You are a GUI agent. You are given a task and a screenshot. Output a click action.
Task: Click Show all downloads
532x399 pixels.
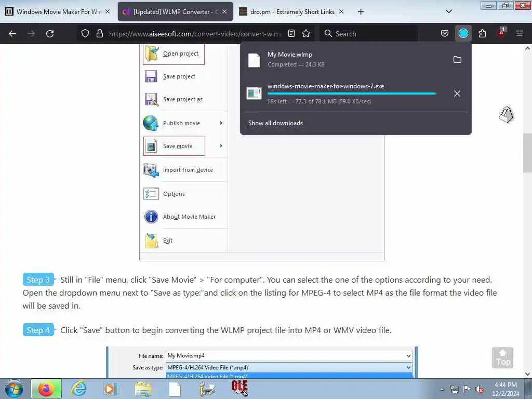275,123
